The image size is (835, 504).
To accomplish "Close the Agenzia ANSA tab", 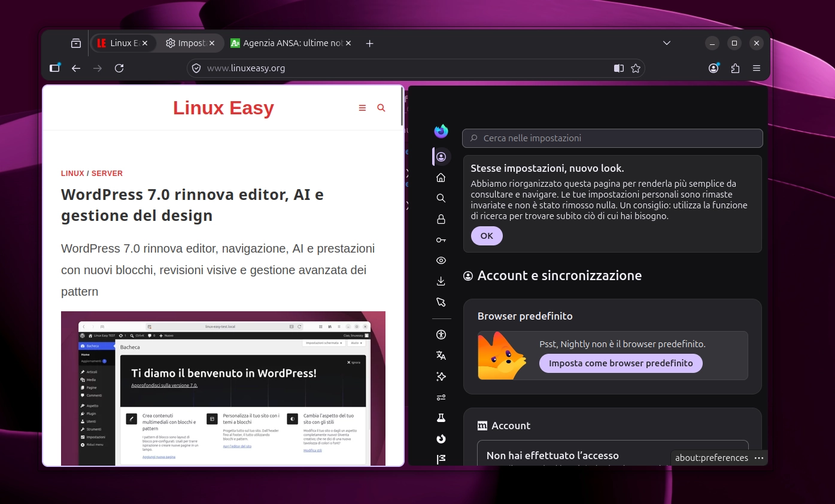I will click(348, 43).
